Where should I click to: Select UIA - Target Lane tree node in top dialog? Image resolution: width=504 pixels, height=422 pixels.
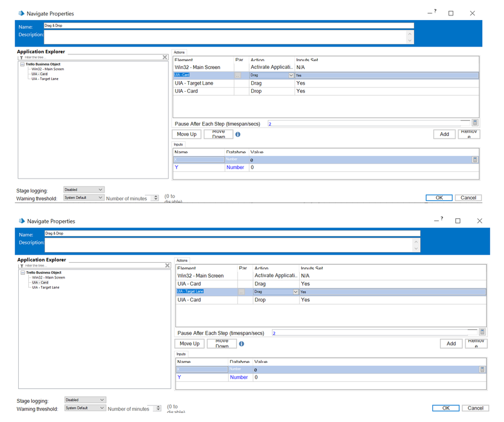(45, 79)
